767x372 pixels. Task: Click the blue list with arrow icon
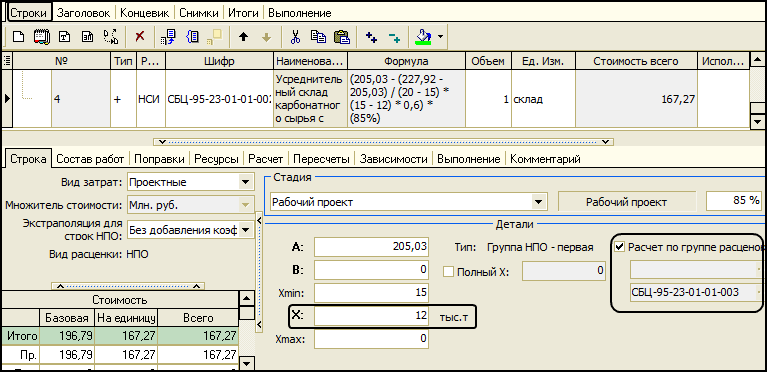click(168, 37)
